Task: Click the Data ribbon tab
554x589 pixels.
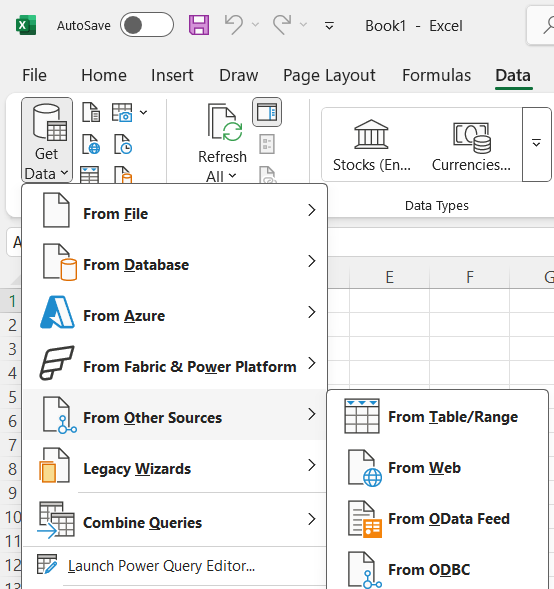Action: 513,75
